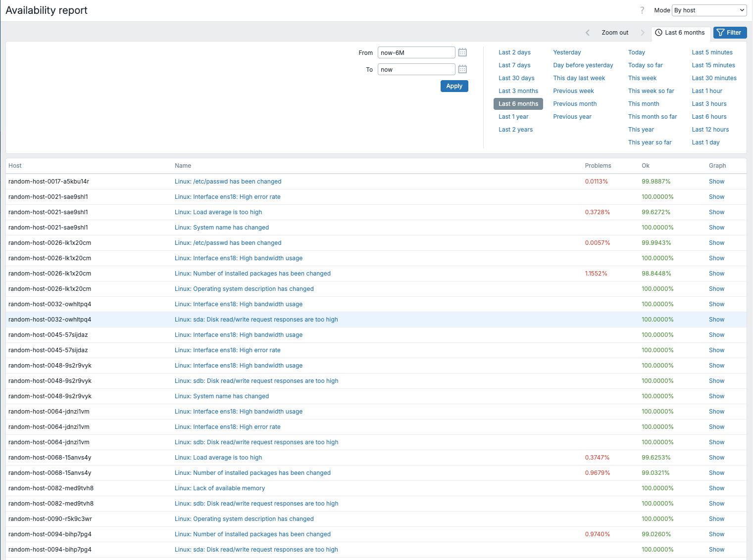The image size is (753, 560).
Task: Open the Mode dropdown By host
Action: click(709, 10)
